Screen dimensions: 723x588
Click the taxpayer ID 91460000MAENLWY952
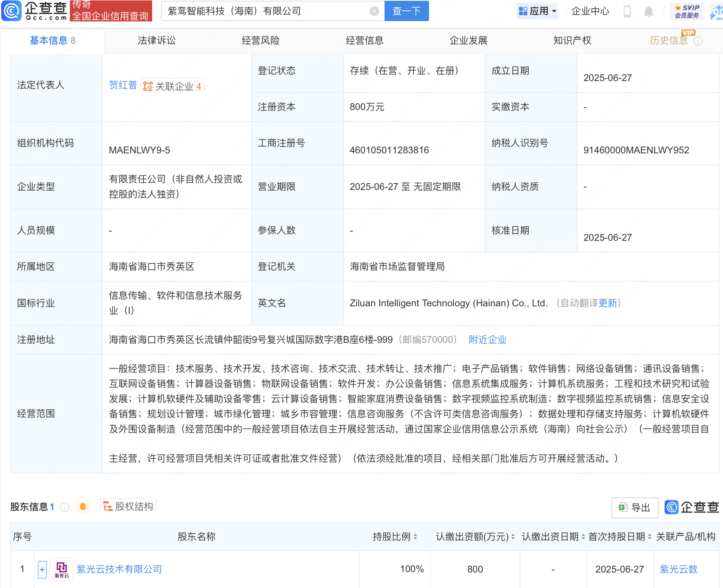636,150
